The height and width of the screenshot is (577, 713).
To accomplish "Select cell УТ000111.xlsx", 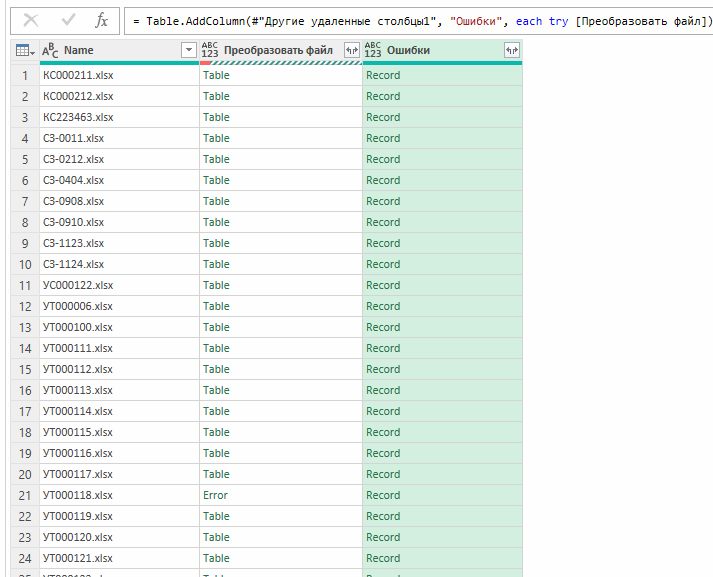I will click(119, 348).
